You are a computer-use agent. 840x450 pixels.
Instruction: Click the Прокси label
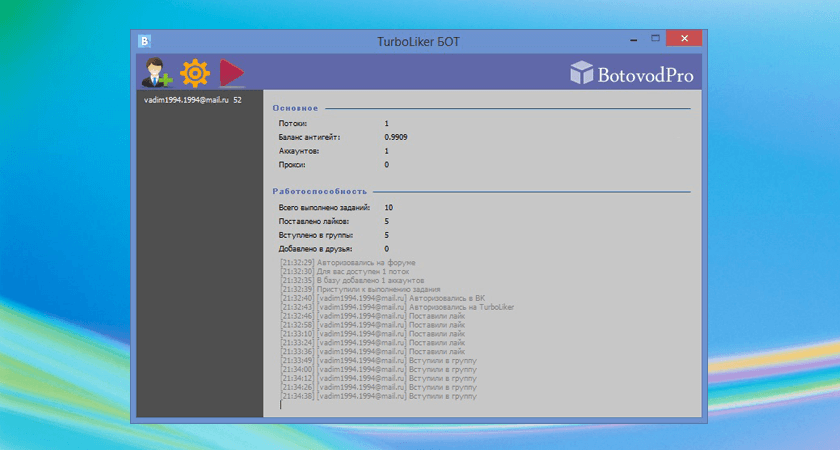(x=292, y=165)
